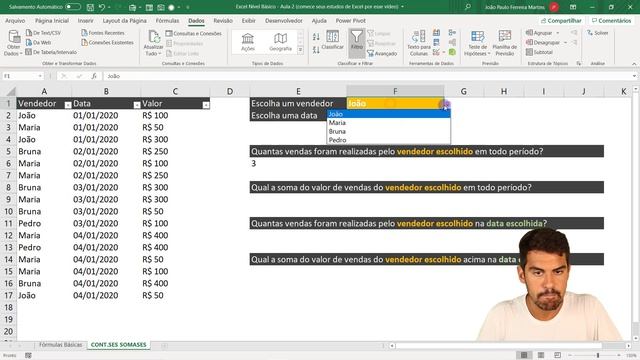The image size is (640, 360).
Task: Click the Save icon in title bar
Action: (90, 7)
